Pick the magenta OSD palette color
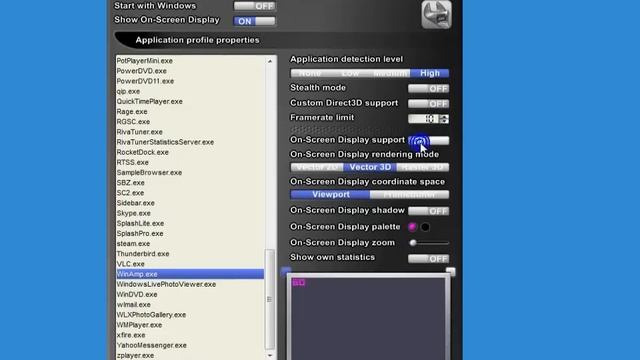 coord(412,227)
